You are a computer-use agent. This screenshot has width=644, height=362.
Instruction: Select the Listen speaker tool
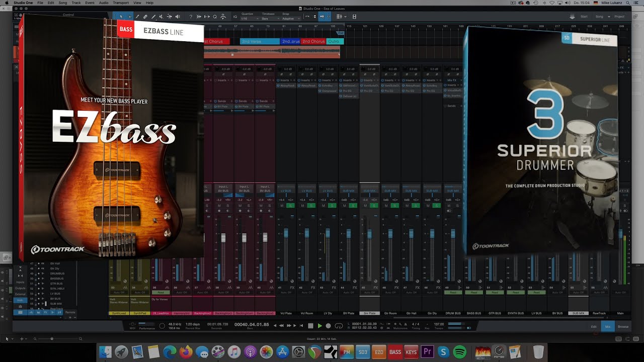coord(178,17)
